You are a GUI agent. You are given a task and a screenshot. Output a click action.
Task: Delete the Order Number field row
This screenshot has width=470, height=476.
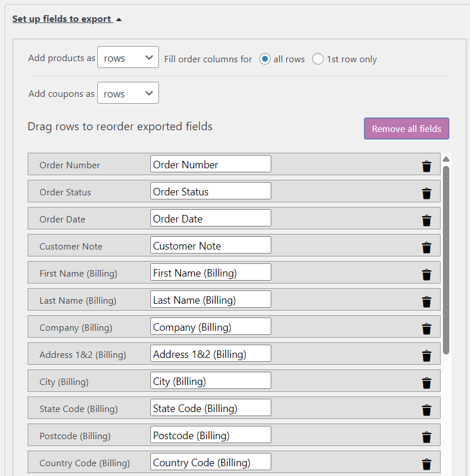coord(426,167)
